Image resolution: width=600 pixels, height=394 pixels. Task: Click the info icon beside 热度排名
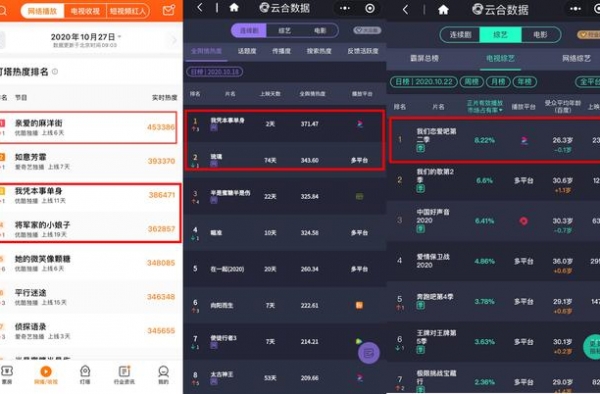pyautogui.click(x=55, y=72)
